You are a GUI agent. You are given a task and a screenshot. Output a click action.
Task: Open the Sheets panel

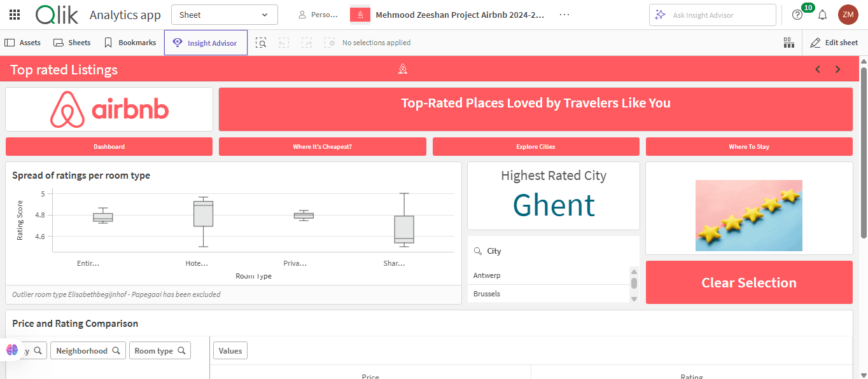click(x=72, y=43)
